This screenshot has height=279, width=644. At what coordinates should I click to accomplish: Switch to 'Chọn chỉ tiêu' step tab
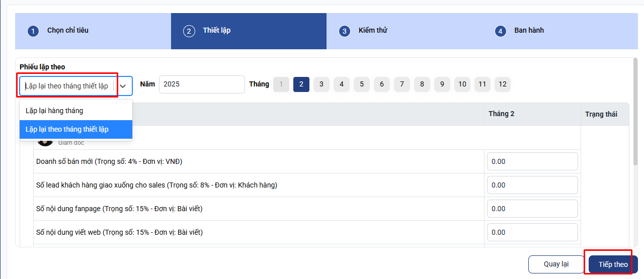click(x=68, y=30)
